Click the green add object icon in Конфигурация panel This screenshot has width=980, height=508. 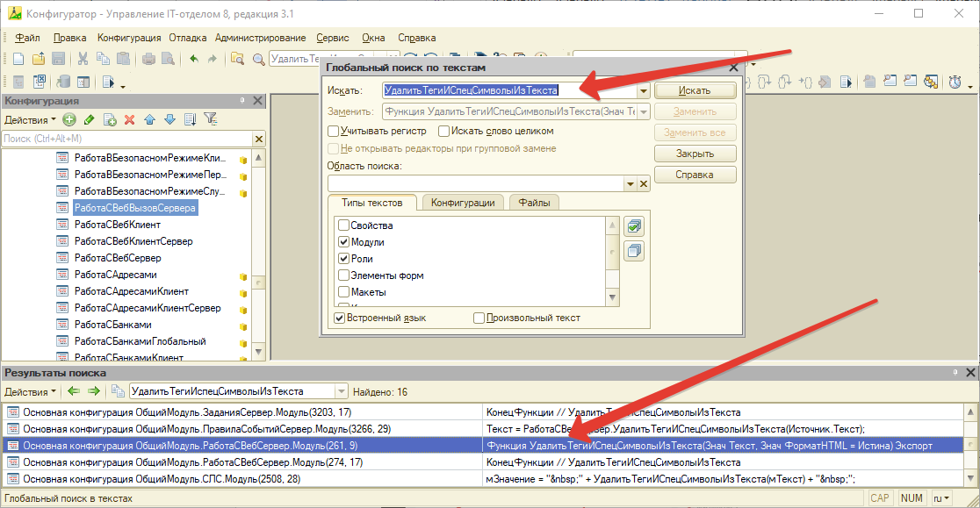click(69, 119)
